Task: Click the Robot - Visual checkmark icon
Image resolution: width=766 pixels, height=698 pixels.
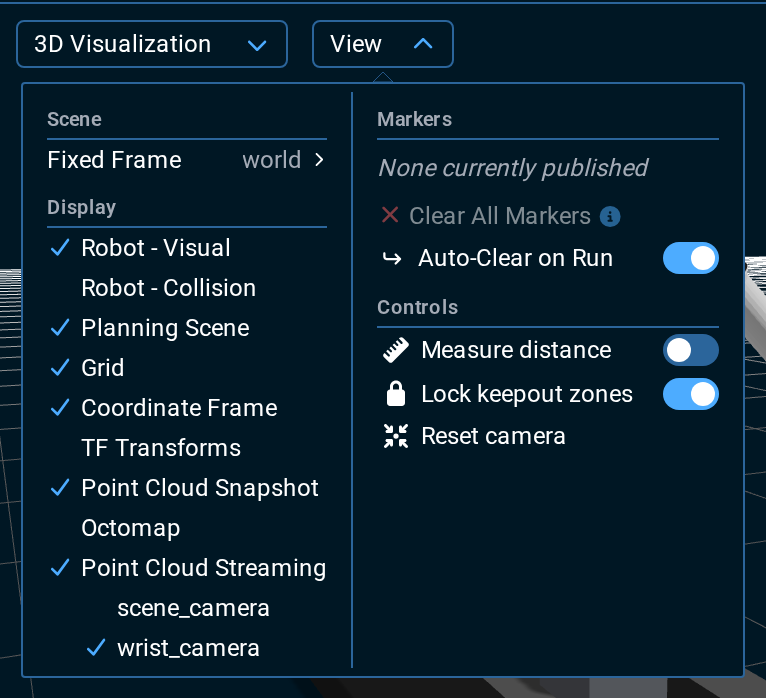Action: click(60, 248)
